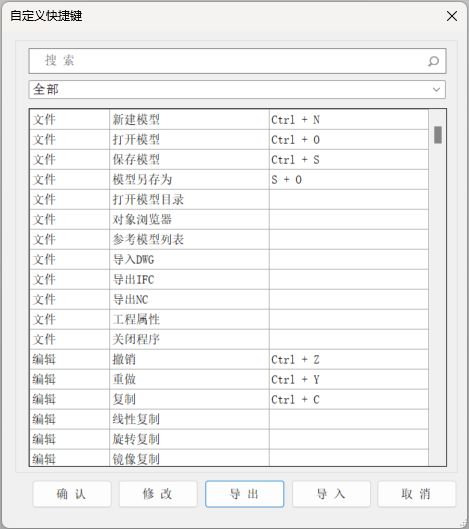Click the shortcut list scrollbar thumb
The height and width of the screenshot is (529, 469).
click(x=438, y=135)
